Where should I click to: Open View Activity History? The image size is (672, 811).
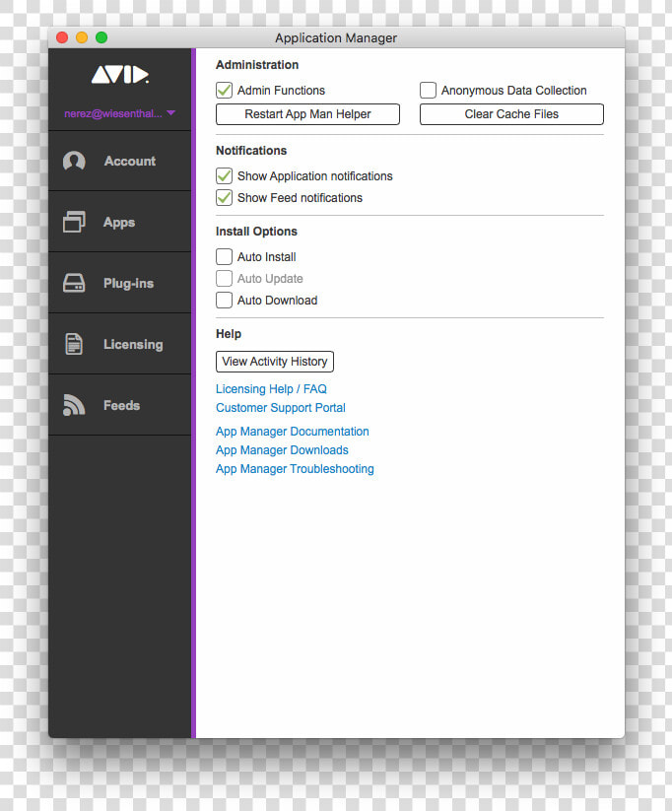click(275, 362)
